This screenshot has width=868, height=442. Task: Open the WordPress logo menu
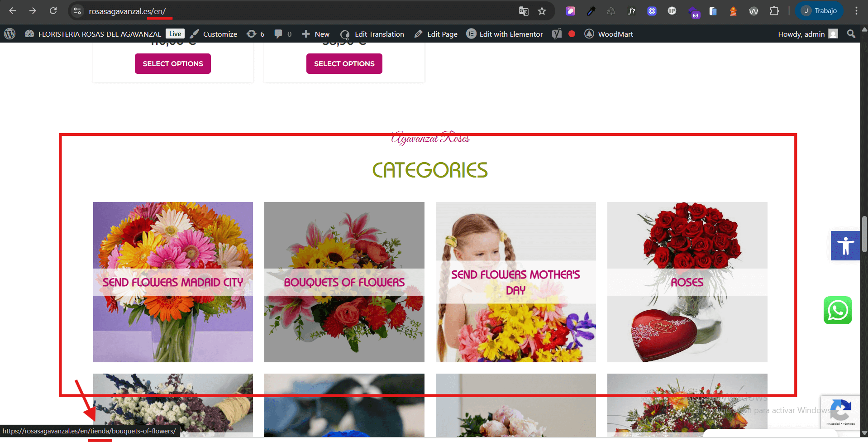point(10,34)
